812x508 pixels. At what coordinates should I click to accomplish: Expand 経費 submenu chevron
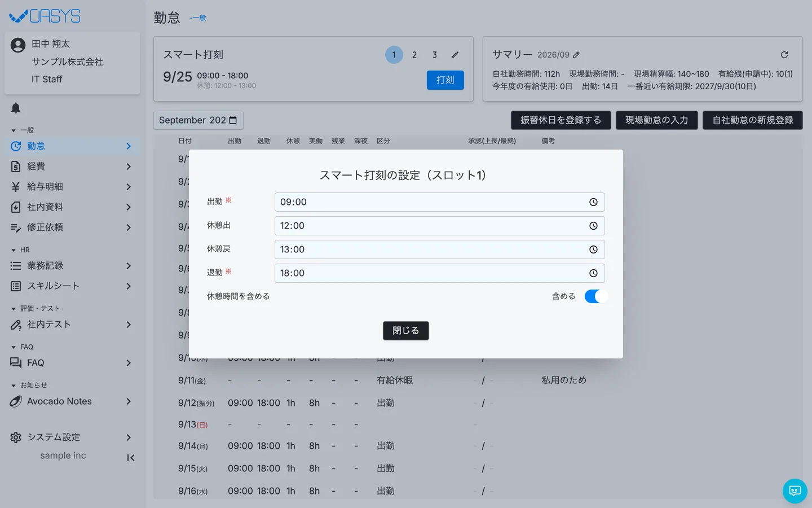point(129,167)
